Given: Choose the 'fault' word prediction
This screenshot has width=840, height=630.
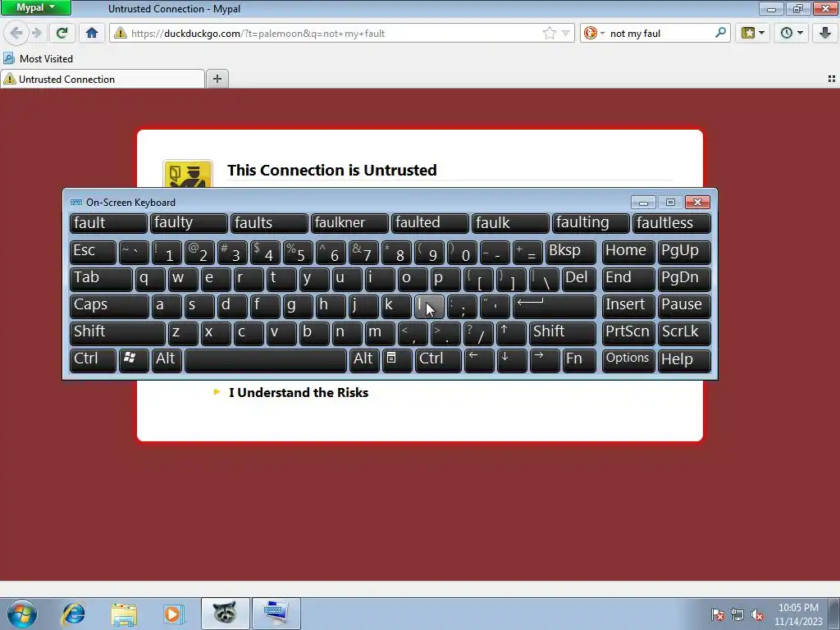Looking at the screenshot, I should (x=108, y=223).
